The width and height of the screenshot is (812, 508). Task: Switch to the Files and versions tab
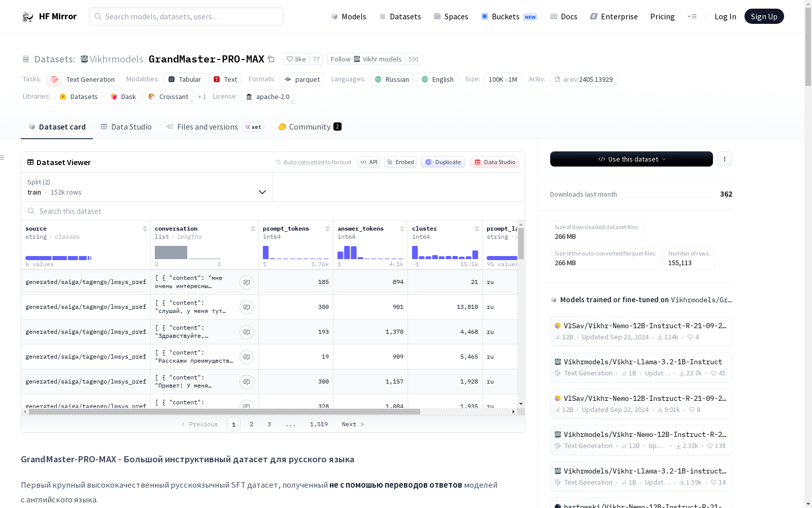215,127
